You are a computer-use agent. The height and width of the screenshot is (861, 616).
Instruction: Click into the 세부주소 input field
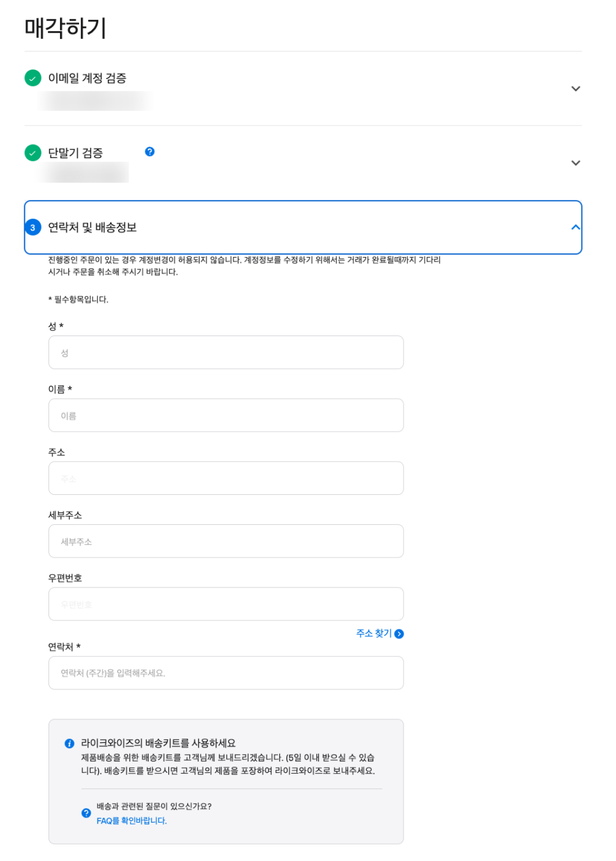(x=226, y=541)
